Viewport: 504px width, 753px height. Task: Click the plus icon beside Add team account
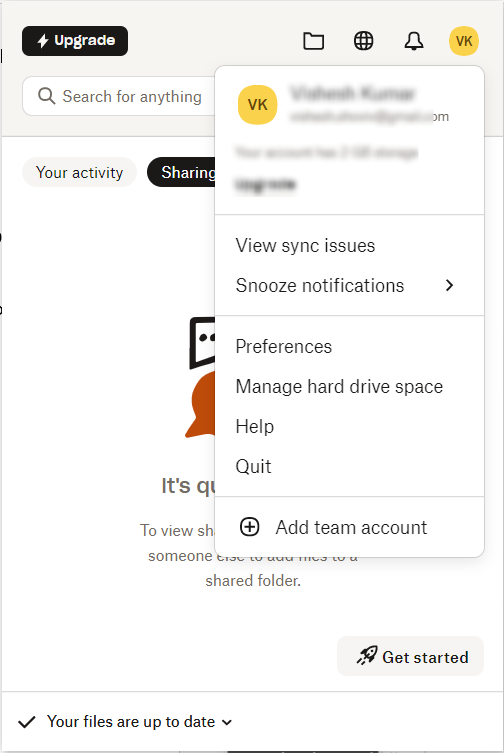coord(249,527)
